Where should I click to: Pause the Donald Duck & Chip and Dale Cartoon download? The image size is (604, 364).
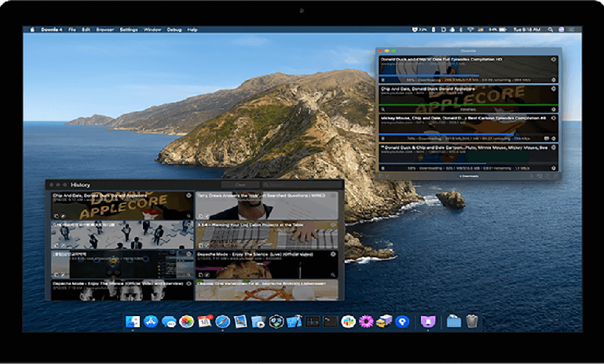click(383, 168)
